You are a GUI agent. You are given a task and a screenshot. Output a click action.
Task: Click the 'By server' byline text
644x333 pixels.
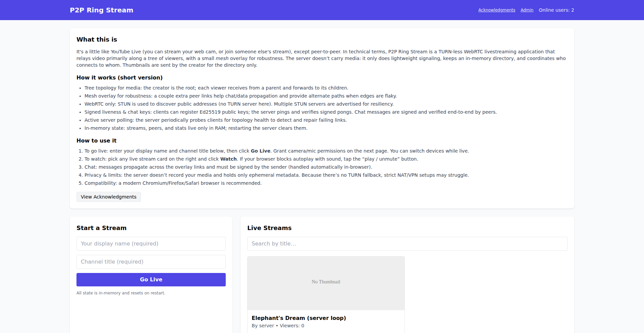click(263, 325)
